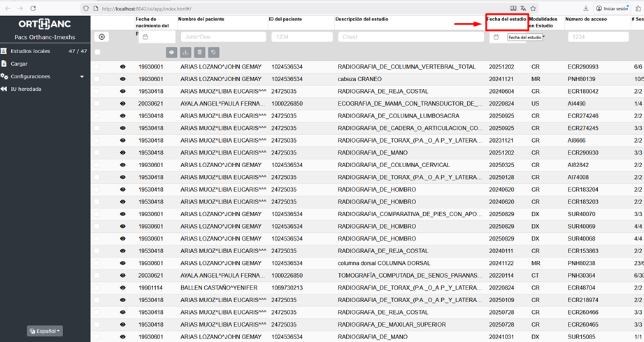Reload the page with the browser refresh button
644x342 pixels.
[x=33, y=8]
